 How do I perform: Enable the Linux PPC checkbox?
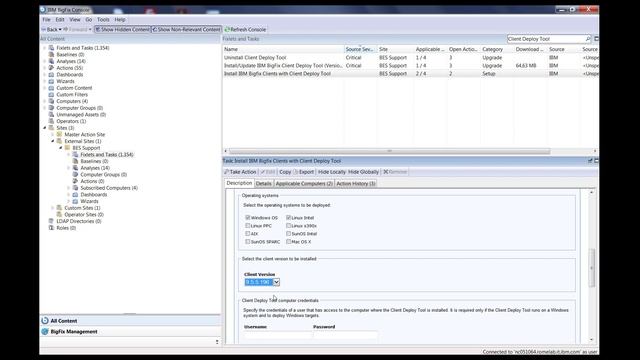coord(248,226)
